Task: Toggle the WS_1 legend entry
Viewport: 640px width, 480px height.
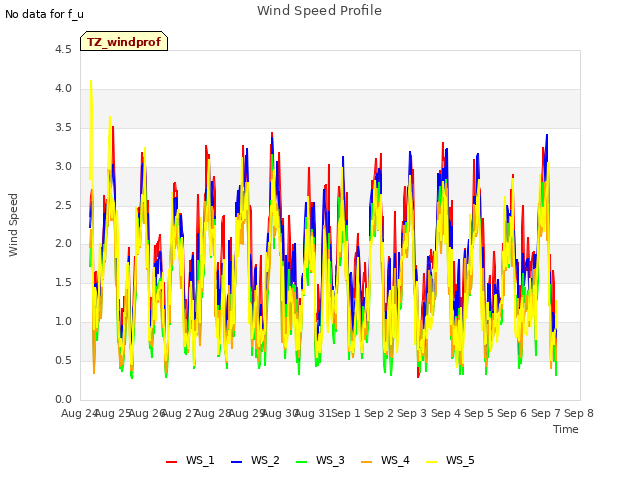Action: [x=190, y=460]
